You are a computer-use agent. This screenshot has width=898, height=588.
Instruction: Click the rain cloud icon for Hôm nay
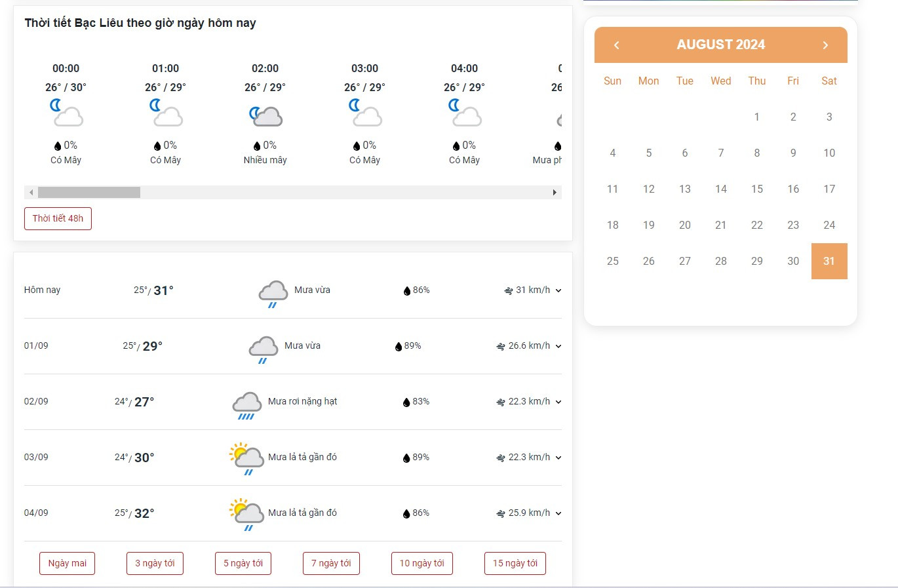click(x=273, y=294)
